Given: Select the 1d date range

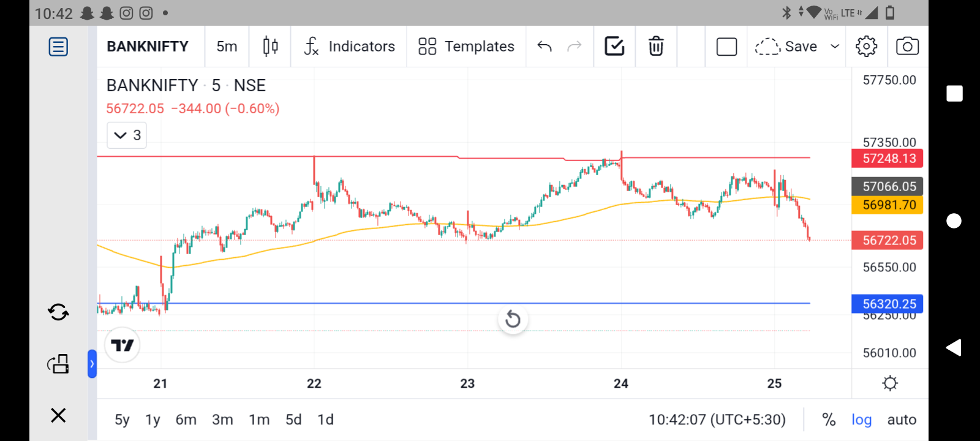Looking at the screenshot, I should (x=325, y=420).
